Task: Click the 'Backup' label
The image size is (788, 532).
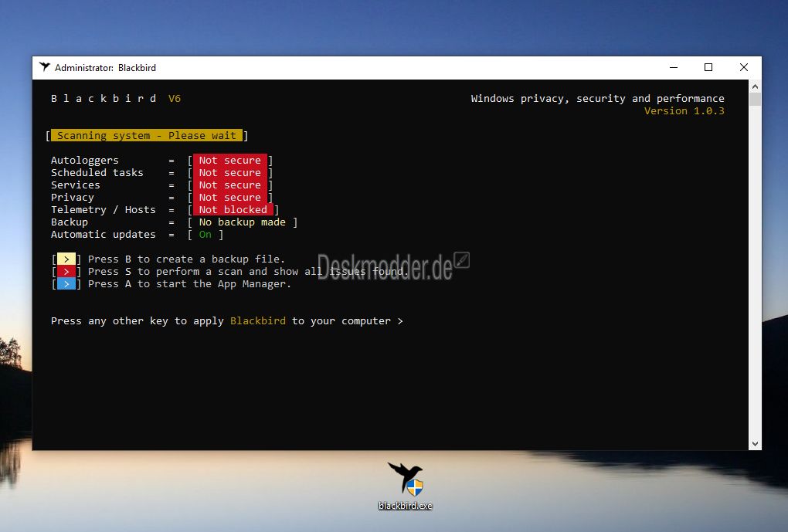Action: [70, 222]
